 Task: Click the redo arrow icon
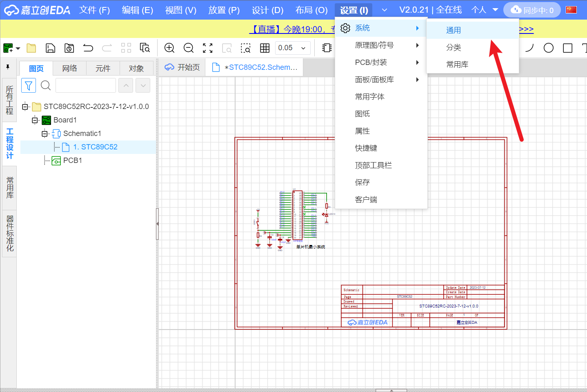107,48
